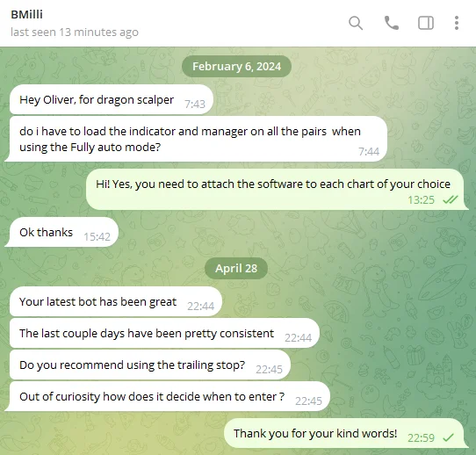This screenshot has width=476, height=455.
Task: Select the 'Hey Oliver, for dragon scalper' message
Action: pyautogui.click(x=112, y=99)
